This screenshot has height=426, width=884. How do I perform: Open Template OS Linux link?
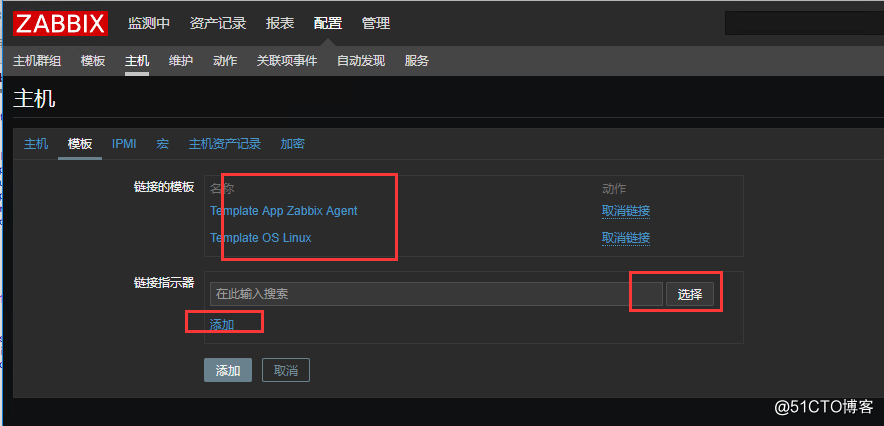coord(260,238)
